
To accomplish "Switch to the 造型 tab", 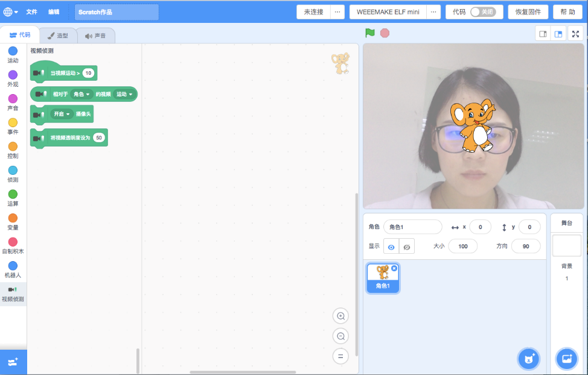I will click(x=59, y=36).
